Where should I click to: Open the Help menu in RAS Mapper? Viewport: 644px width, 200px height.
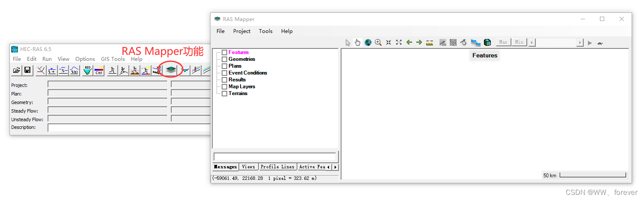287,31
